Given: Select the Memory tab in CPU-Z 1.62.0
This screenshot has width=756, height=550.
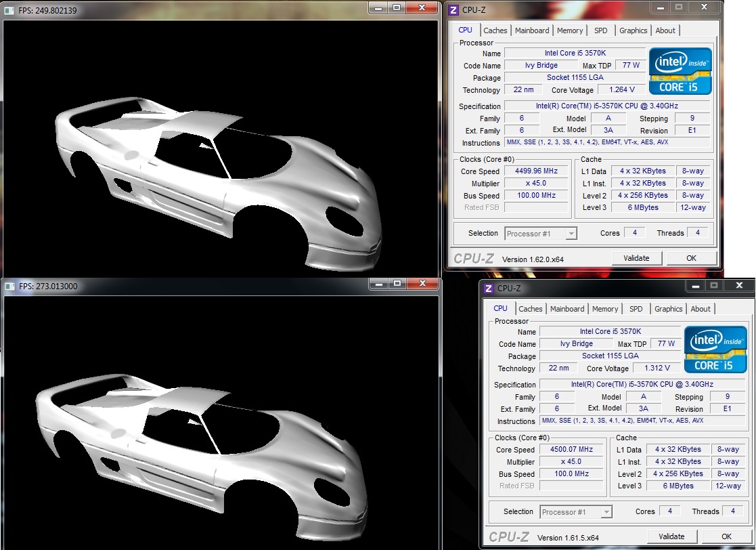Looking at the screenshot, I should 570,30.
